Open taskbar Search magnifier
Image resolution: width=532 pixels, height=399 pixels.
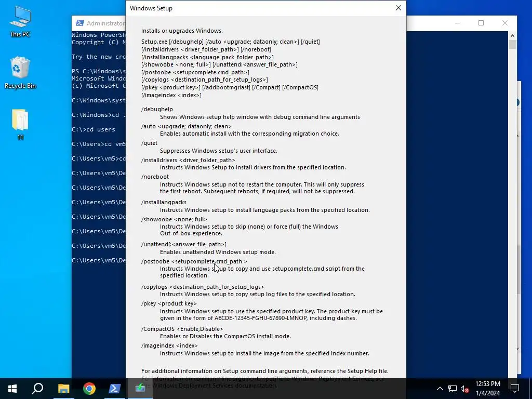[x=37, y=389]
